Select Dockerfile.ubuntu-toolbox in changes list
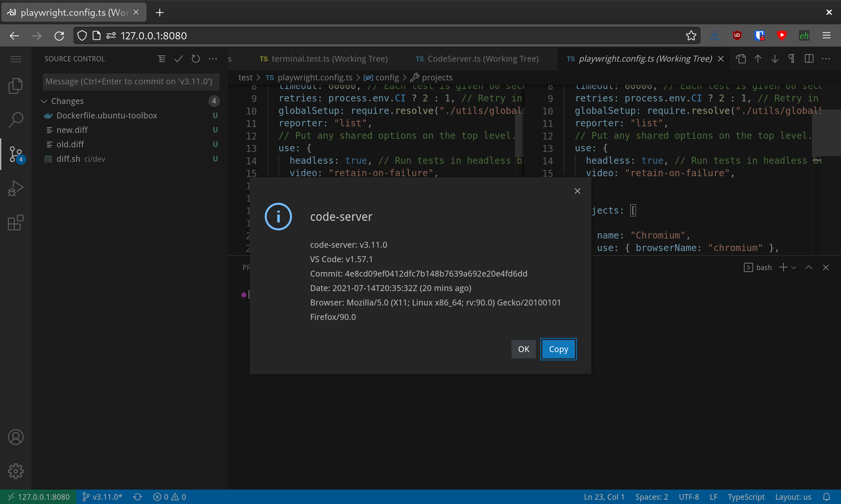 (107, 115)
